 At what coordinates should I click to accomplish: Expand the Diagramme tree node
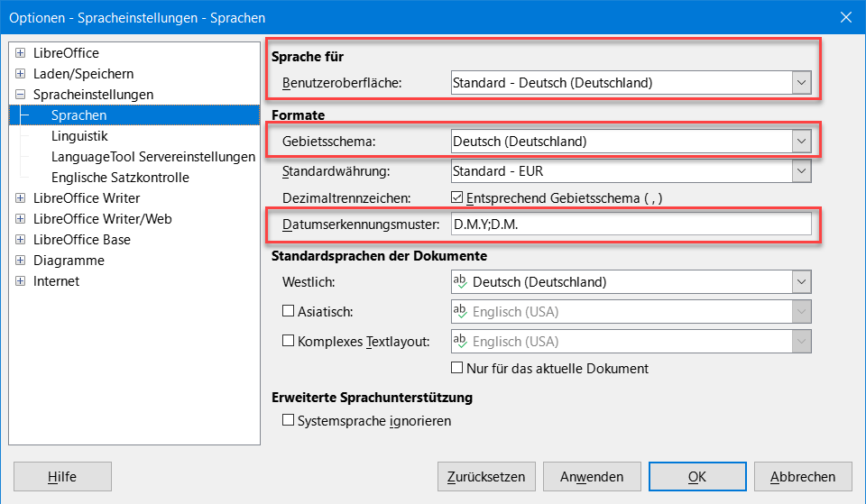point(21,260)
